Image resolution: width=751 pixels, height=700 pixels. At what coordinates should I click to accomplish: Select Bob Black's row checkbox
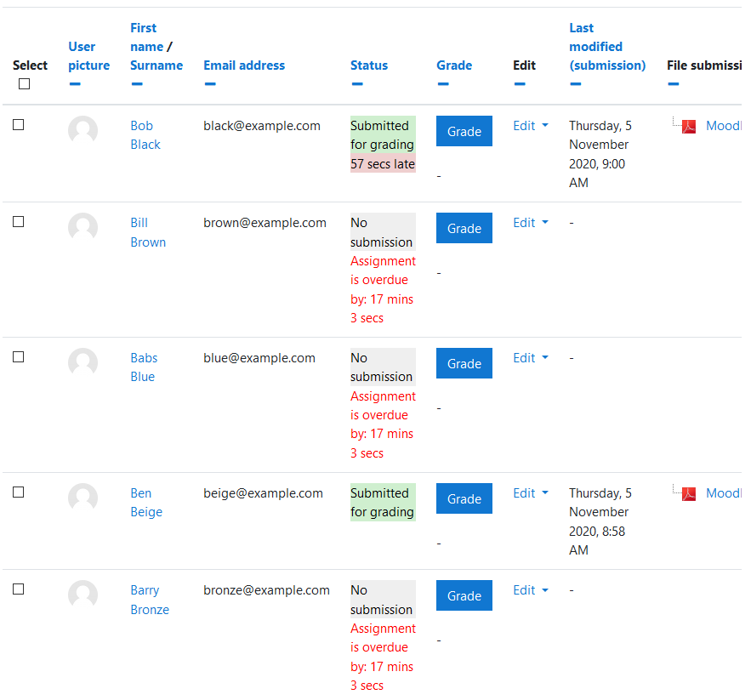point(18,124)
